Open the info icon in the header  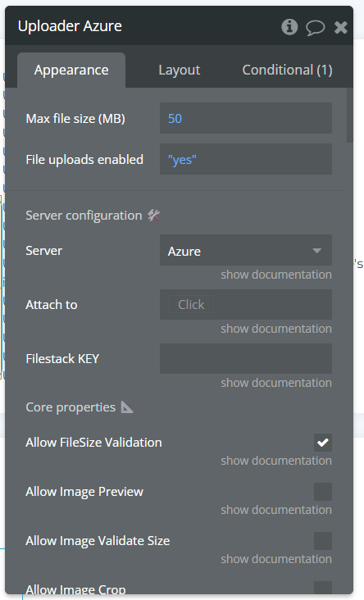pos(289,27)
